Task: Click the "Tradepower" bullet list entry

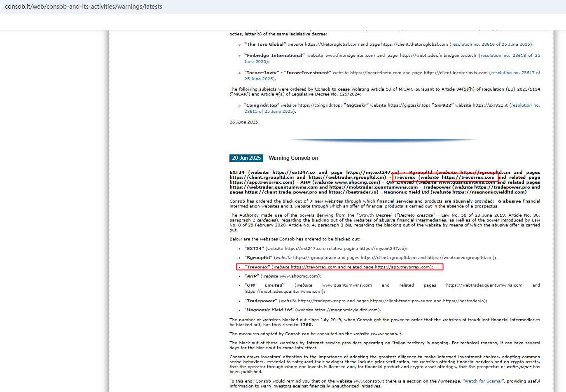Action: [x=366, y=301]
